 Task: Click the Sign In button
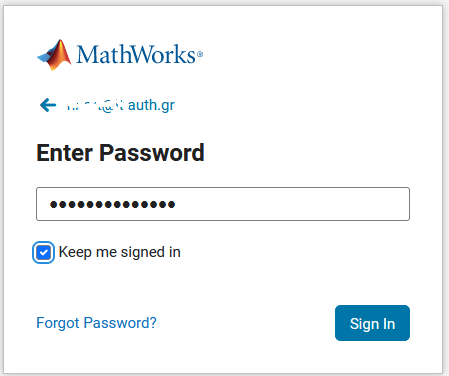click(x=372, y=323)
